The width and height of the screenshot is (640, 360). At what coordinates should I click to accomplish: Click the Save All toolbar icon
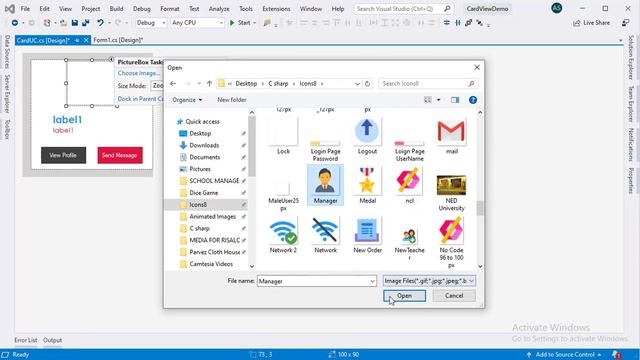coord(86,23)
